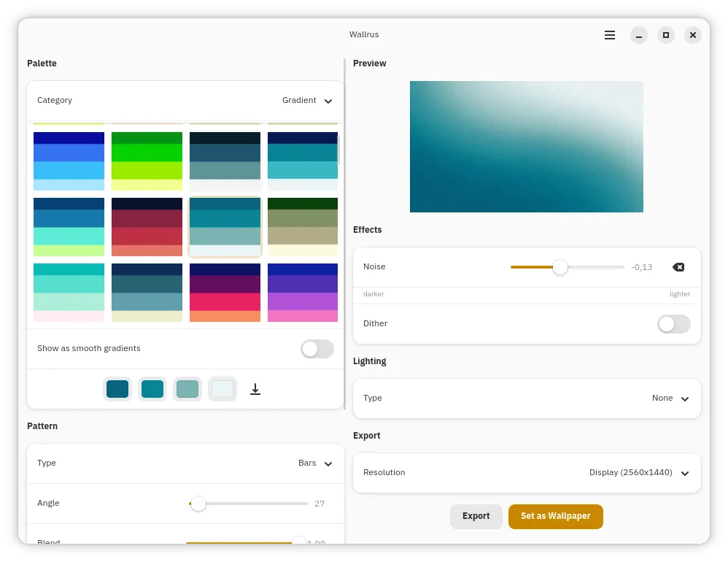Pick the medium teal palette color swatch

click(x=152, y=389)
